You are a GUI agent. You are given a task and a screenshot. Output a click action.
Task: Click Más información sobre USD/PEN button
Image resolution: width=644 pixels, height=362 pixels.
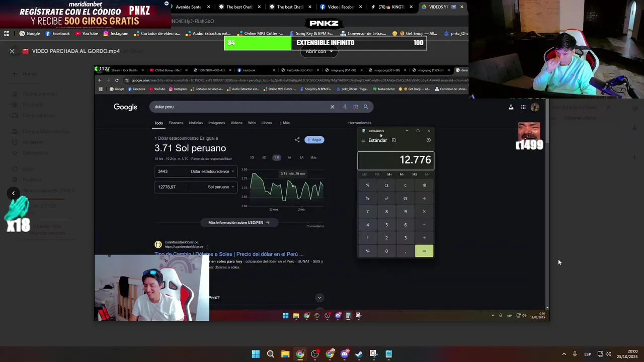[x=239, y=222]
